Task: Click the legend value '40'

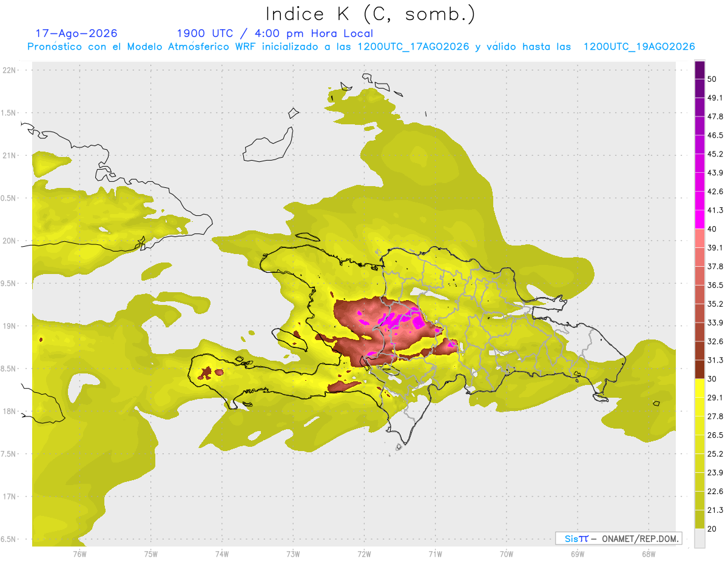Action: click(712, 229)
